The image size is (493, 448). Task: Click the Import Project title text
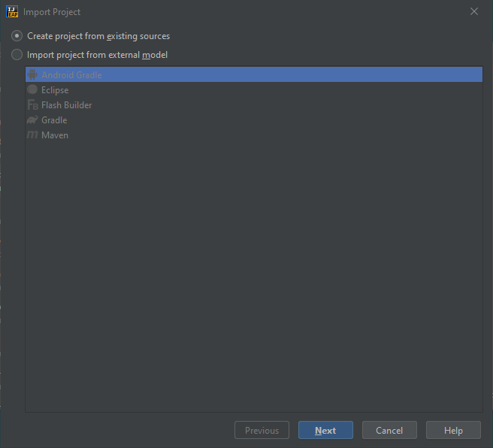[x=52, y=12]
